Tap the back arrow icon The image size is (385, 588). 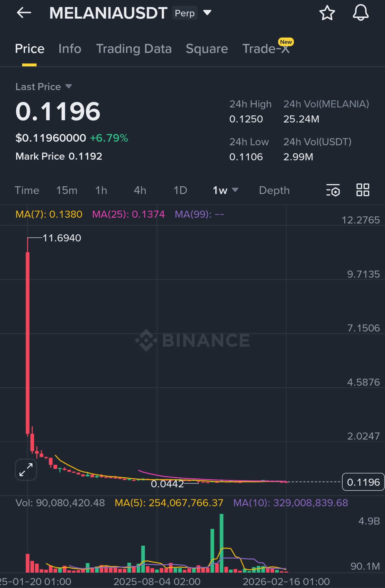pyautogui.click(x=24, y=13)
